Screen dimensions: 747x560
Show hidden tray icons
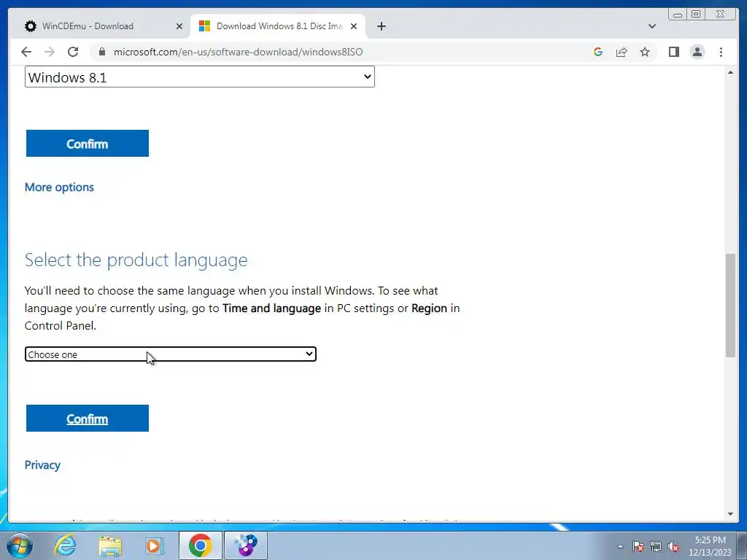click(620, 546)
